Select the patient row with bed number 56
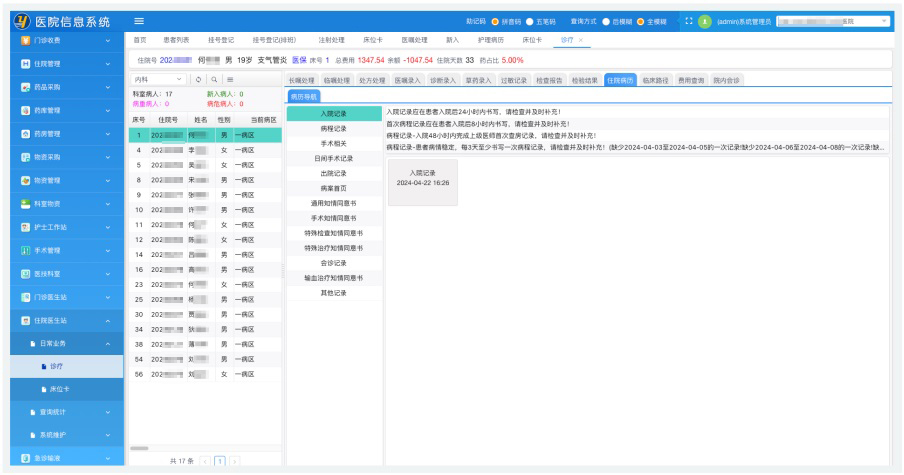The height and width of the screenshot is (475, 904). [x=205, y=374]
